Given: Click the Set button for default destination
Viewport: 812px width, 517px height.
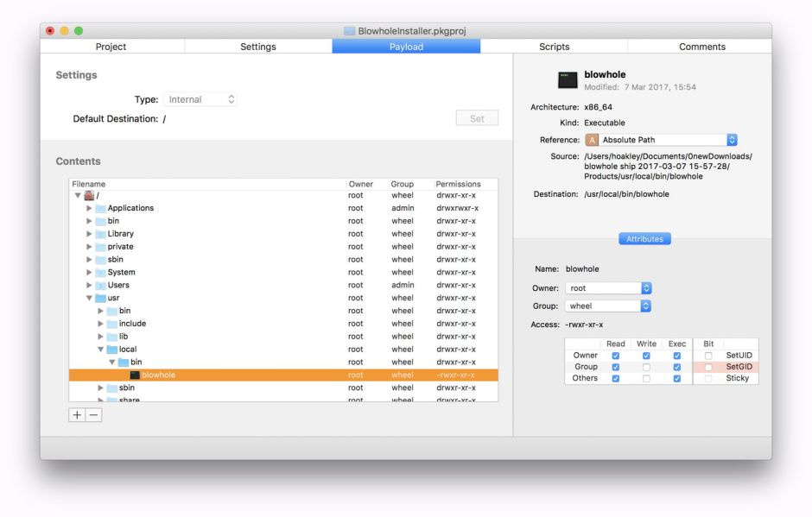Looking at the screenshot, I should [477, 118].
